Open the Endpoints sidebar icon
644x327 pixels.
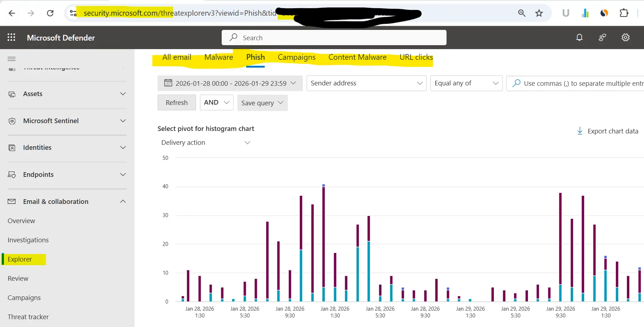click(x=12, y=175)
